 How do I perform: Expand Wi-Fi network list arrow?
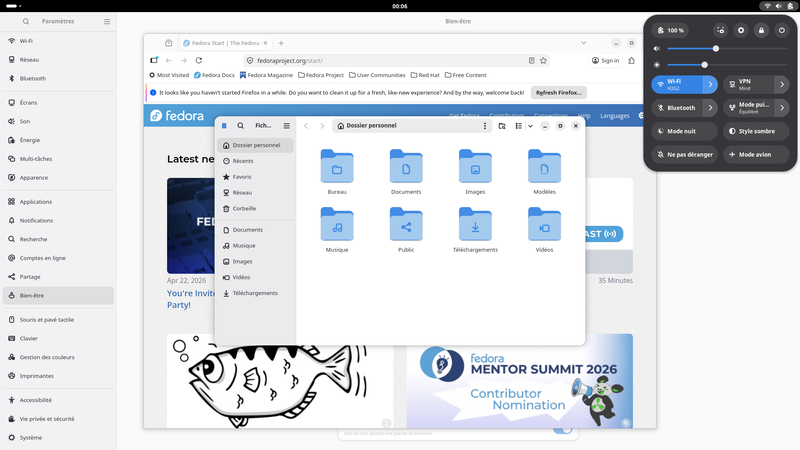[x=710, y=84]
